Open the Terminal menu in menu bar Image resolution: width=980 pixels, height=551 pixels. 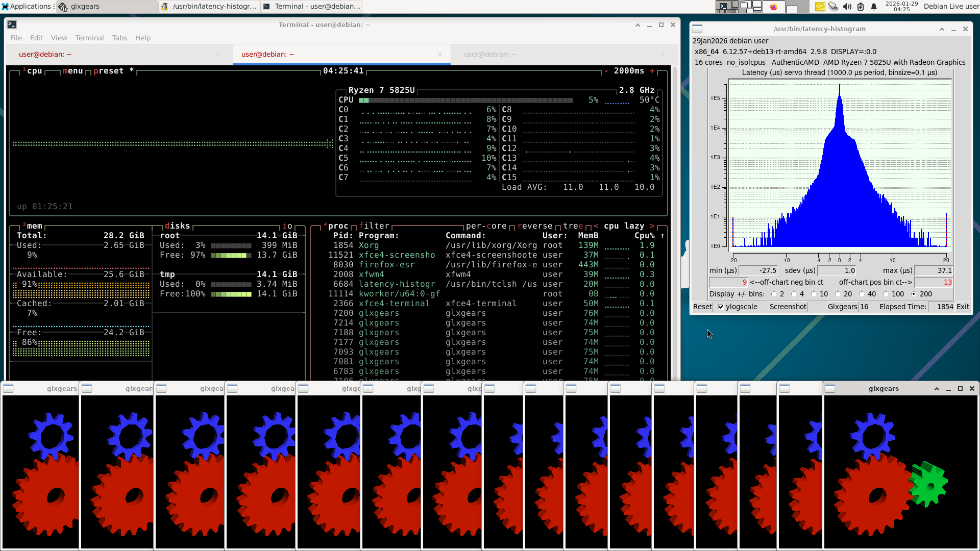(89, 38)
